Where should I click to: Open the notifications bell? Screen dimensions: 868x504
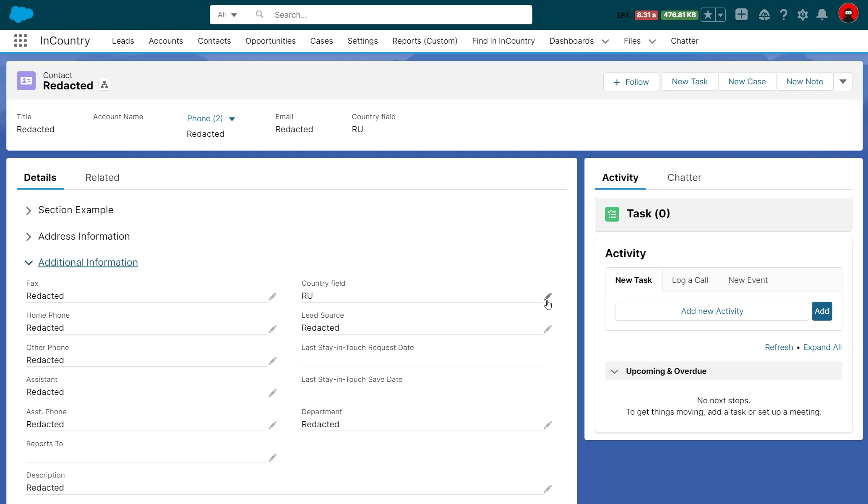click(x=821, y=15)
